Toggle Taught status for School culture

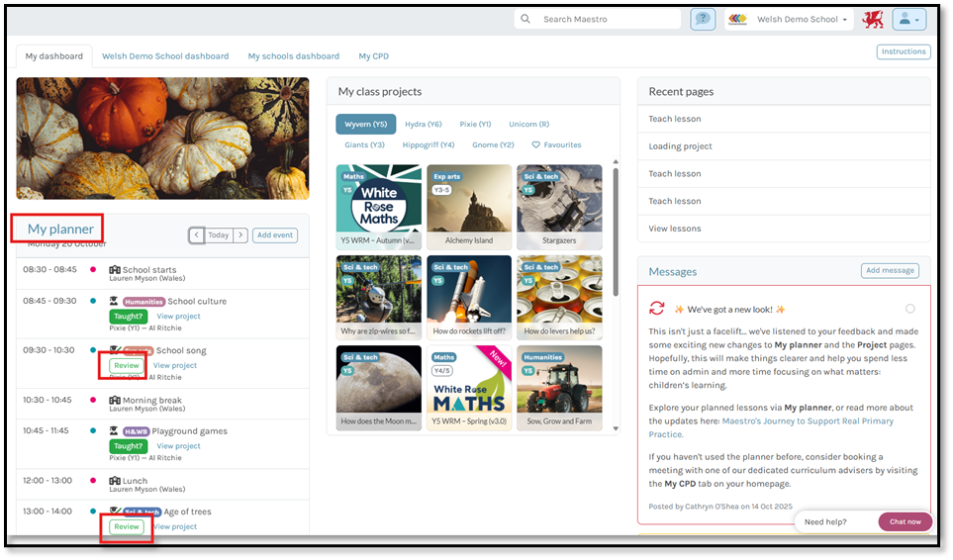[128, 317]
